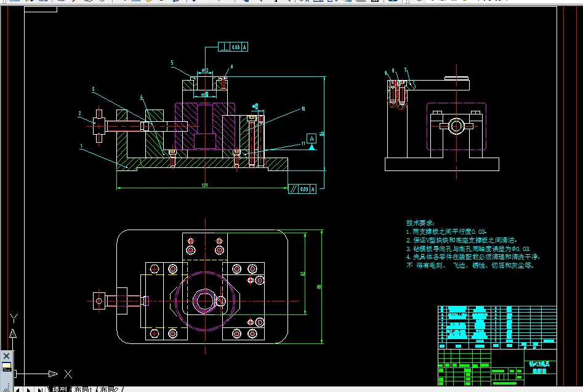Image resolution: width=583 pixels, height=392 pixels.
Task: Select the 62 dimension in the plan view
Action: pyautogui.click(x=303, y=273)
